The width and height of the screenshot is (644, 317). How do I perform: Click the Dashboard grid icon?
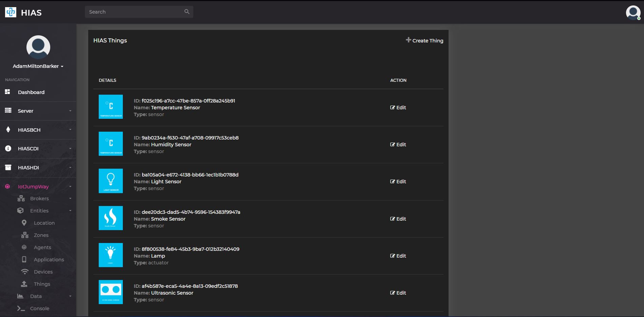(7, 92)
